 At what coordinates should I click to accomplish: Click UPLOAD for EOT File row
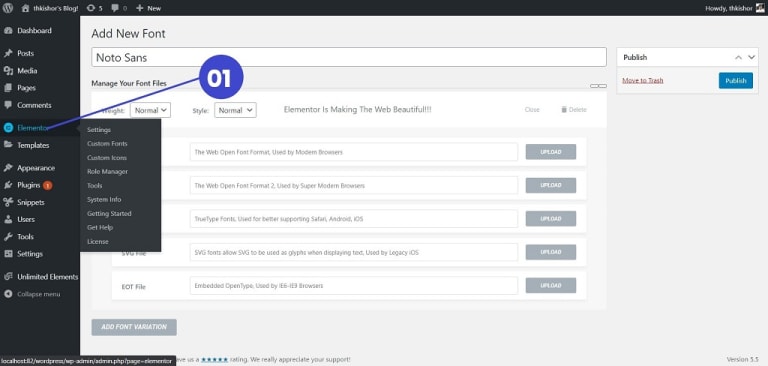551,285
